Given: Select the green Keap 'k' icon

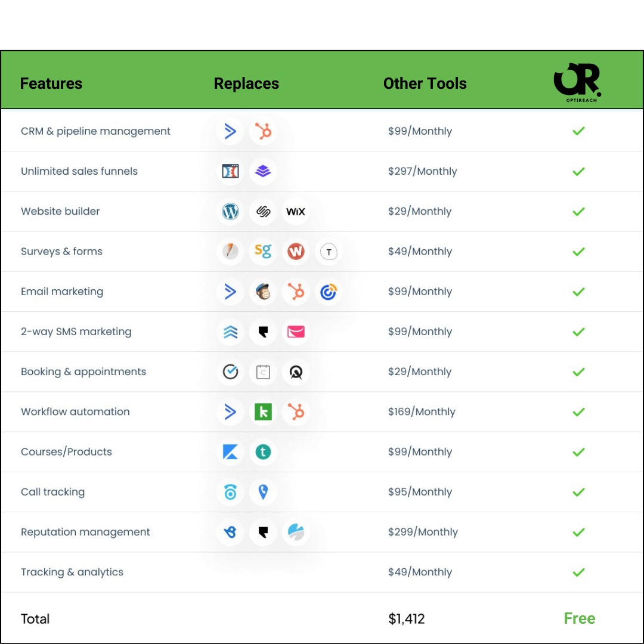Looking at the screenshot, I should click(263, 412).
